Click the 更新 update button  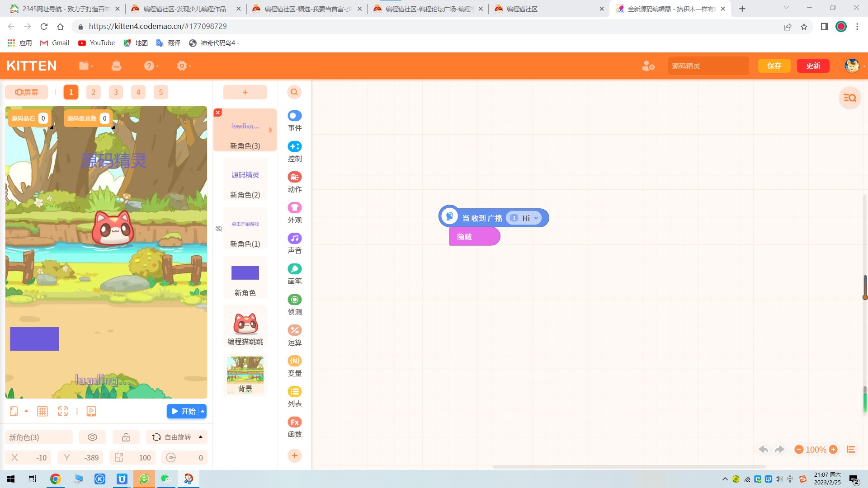(x=813, y=66)
